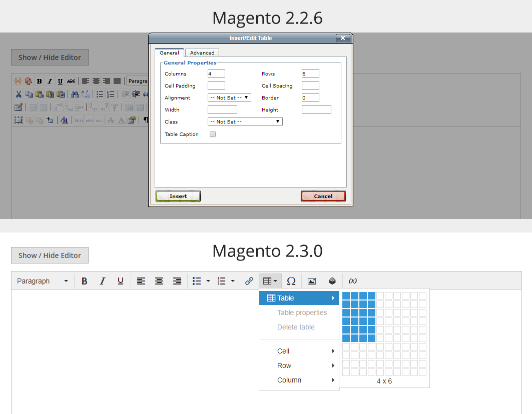Check the Table Caption checkbox

213,134
